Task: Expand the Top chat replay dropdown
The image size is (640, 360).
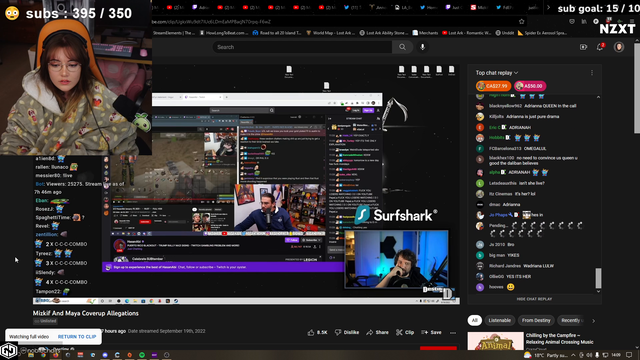Action: 497,73
